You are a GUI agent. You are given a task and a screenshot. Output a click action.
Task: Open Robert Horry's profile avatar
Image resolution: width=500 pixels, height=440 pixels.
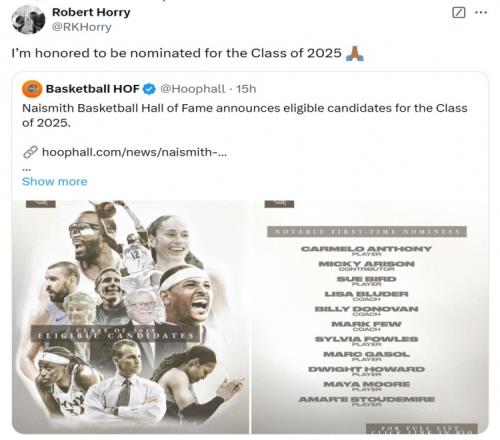click(x=28, y=20)
